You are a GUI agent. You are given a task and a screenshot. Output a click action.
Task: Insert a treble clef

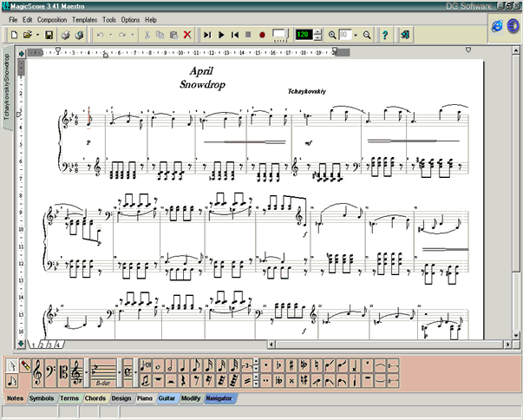pos(37,373)
